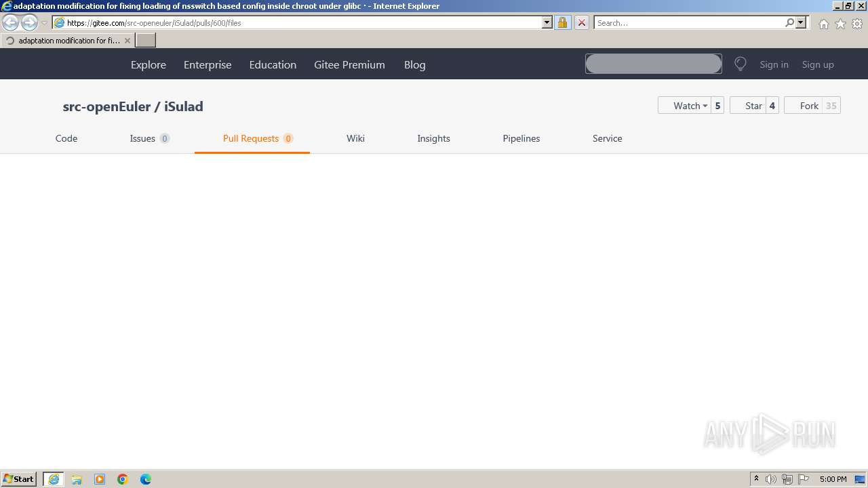The height and width of the screenshot is (488, 868).
Task: View forks count 35
Action: tap(831, 106)
